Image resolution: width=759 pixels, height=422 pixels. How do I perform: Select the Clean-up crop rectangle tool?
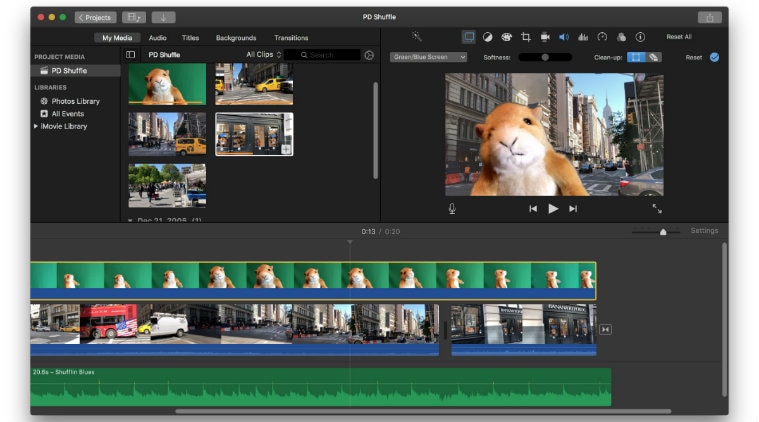tap(636, 57)
